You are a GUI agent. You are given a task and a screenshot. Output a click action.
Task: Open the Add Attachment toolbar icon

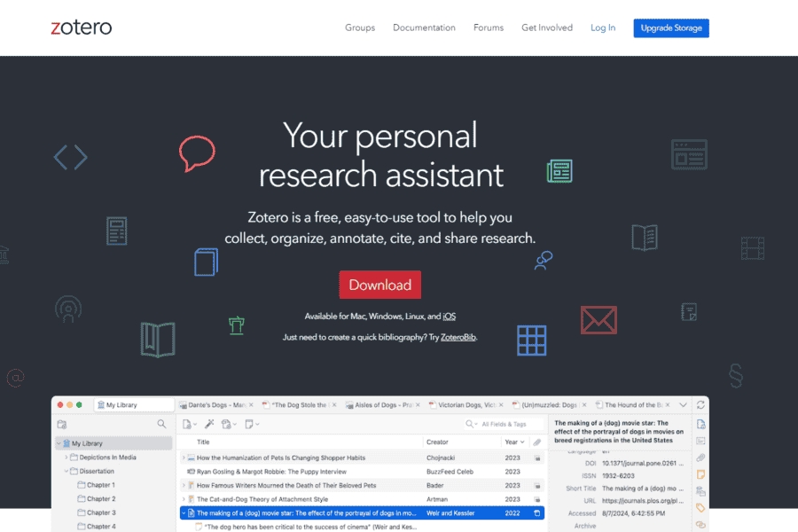click(226, 424)
